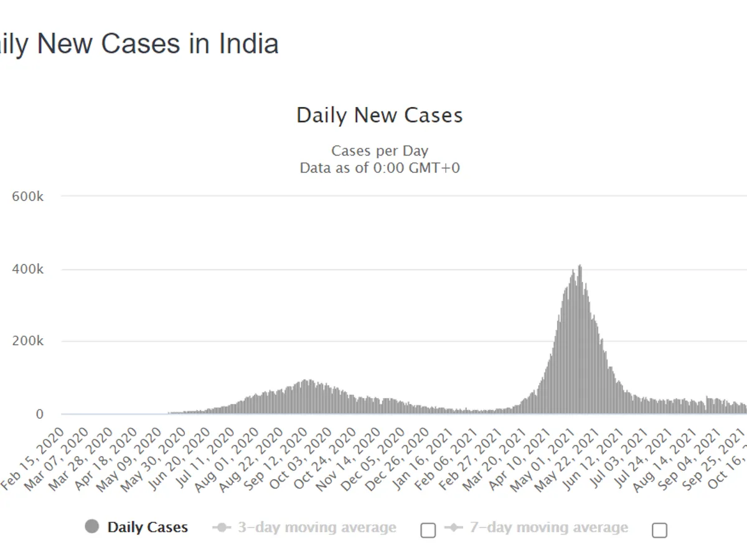Toggle the Daily Cases legend label
Screen dimensions: 747x560
click(x=148, y=528)
